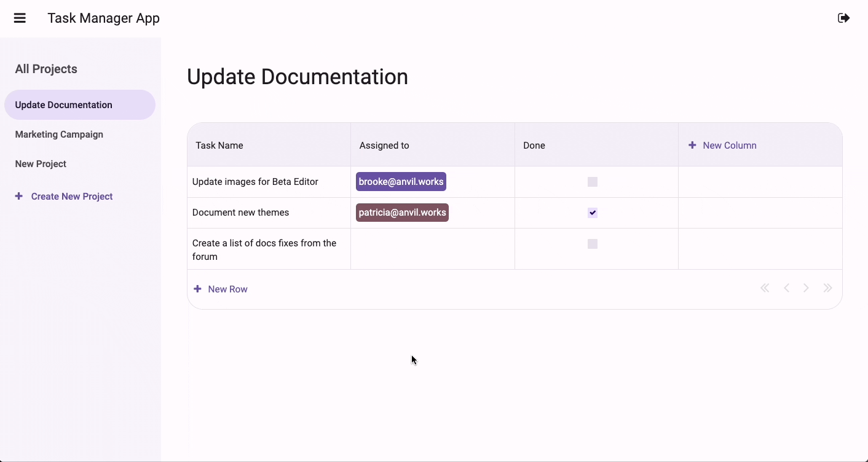Click the empty Assigned to cell for docs fixes
868x462 pixels.
tap(432, 249)
